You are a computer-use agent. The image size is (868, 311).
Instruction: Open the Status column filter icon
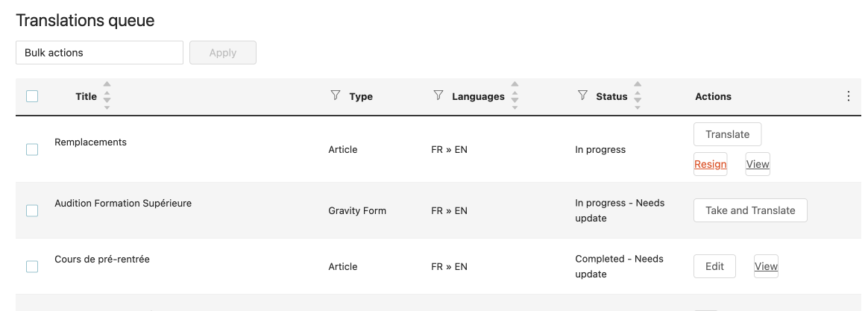click(x=582, y=95)
